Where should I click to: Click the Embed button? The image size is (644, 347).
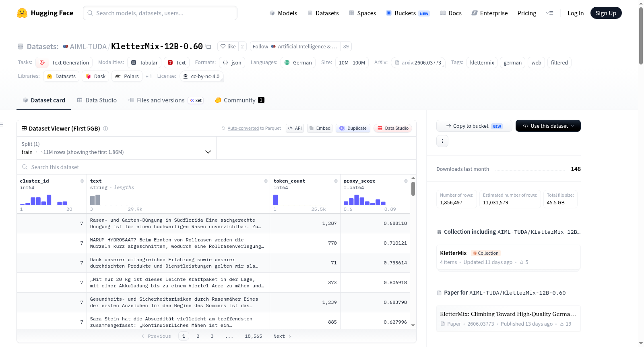tap(320, 128)
